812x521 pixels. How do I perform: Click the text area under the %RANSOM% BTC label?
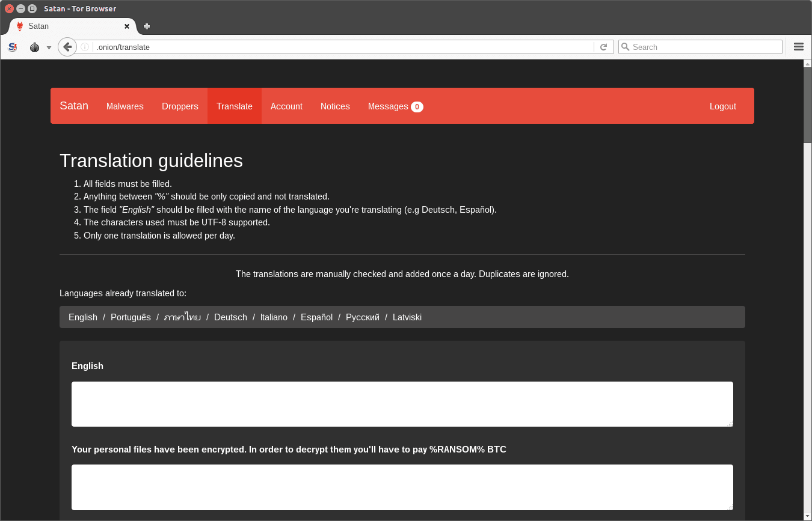tap(402, 487)
